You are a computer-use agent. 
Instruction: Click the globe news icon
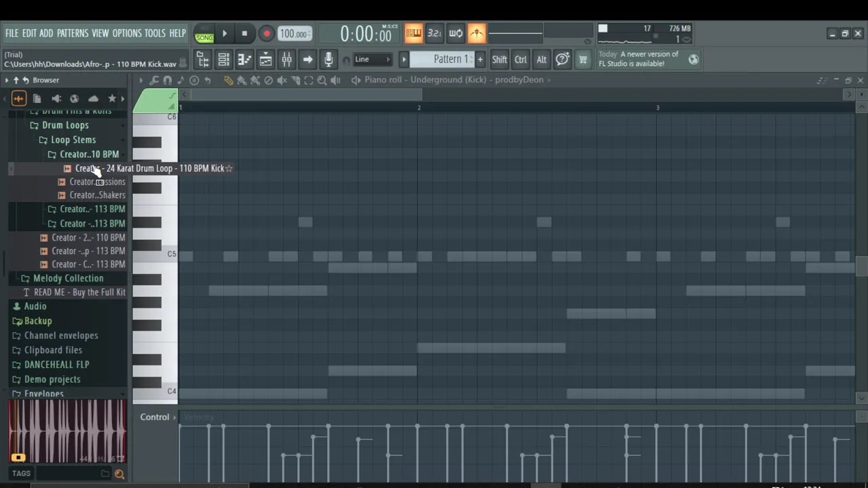click(693, 60)
